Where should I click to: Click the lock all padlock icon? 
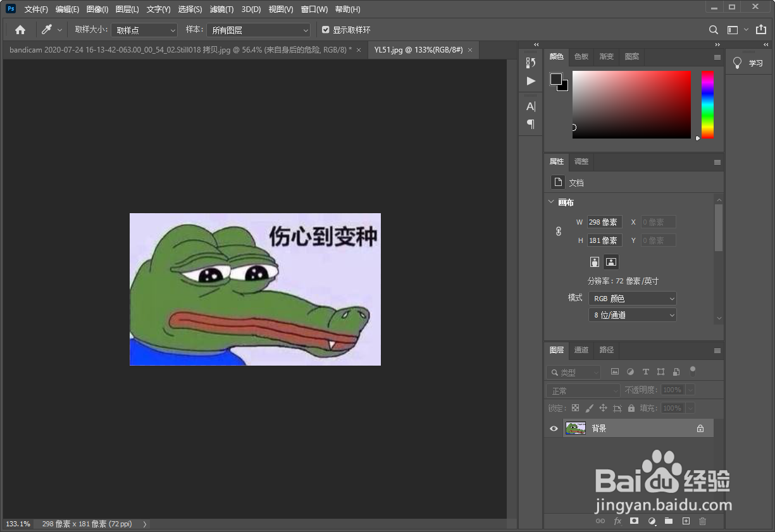631,408
